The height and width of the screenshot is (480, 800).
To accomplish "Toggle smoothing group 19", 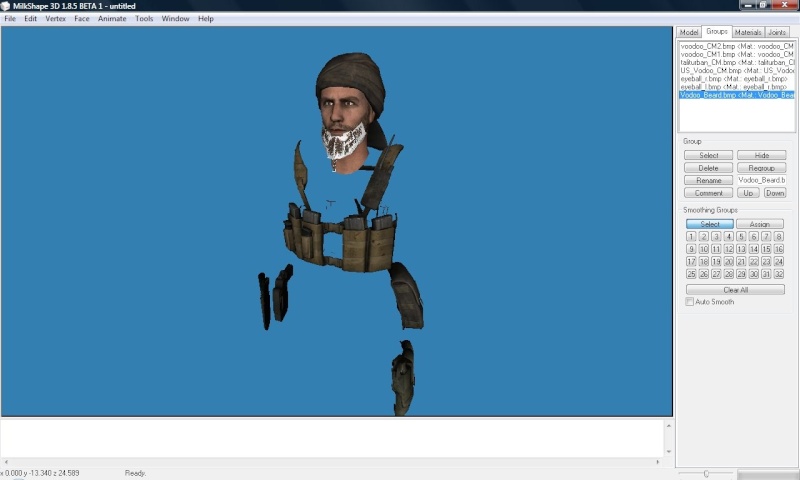I will pos(716,261).
